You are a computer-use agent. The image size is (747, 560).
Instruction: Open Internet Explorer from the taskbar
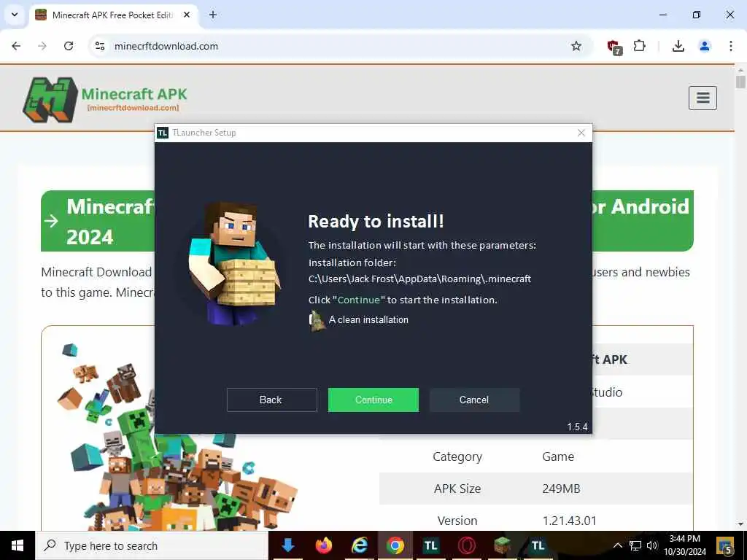click(359, 545)
